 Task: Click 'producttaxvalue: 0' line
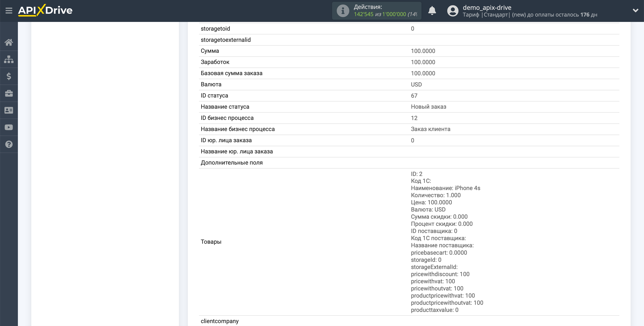434,310
